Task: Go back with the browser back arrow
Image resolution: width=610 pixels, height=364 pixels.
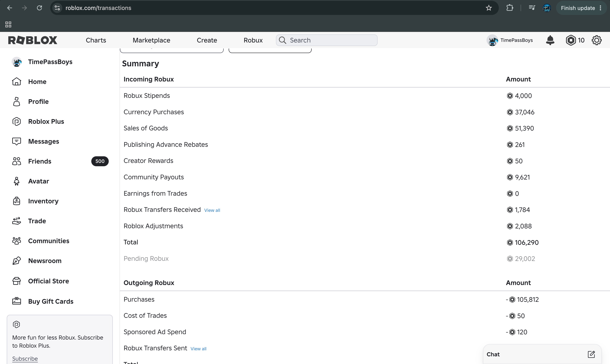Action: 10,8
